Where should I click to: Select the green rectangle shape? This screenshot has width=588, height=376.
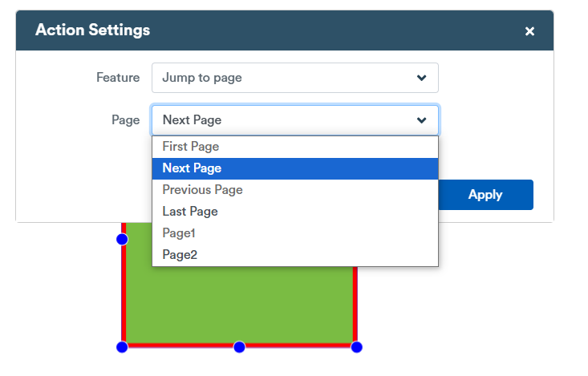pyautogui.click(x=239, y=305)
